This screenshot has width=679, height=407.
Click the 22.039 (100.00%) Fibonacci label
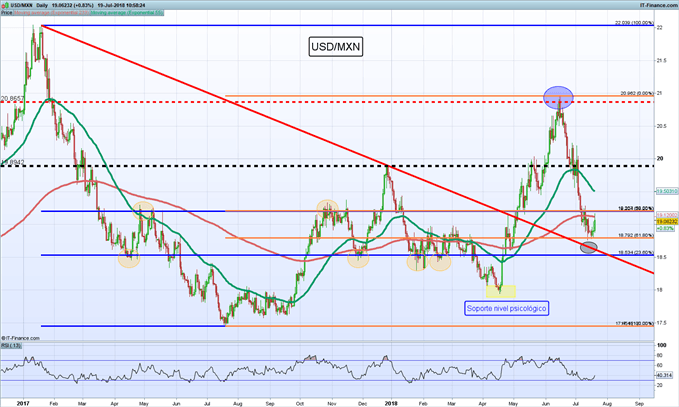click(634, 23)
